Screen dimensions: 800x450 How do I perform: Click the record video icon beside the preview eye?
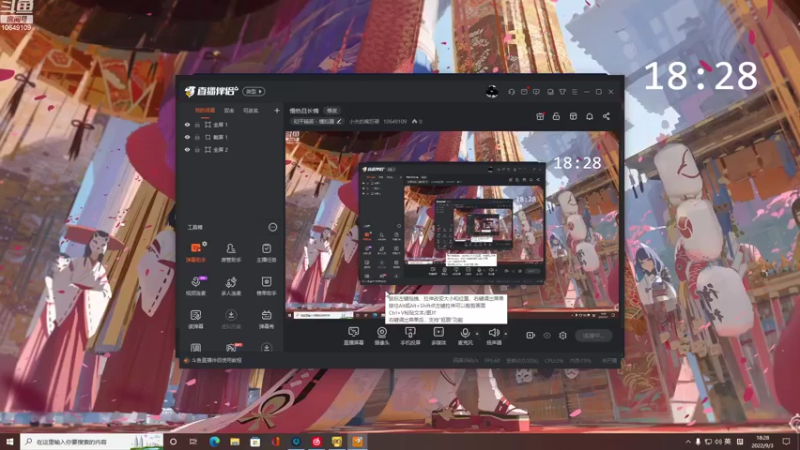pos(531,335)
